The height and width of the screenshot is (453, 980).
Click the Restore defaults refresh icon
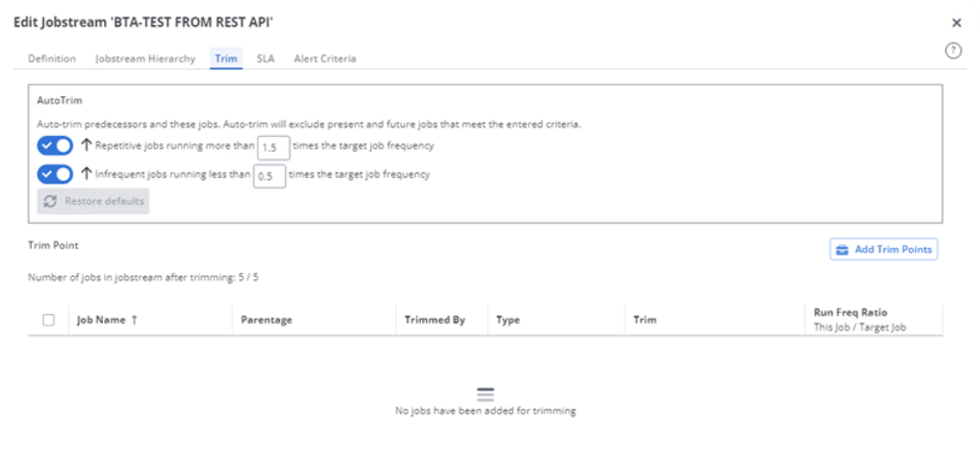[51, 201]
